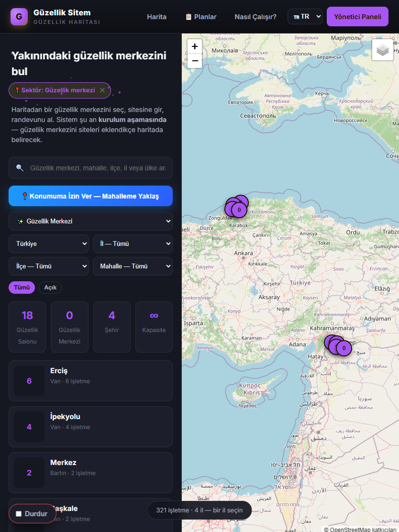Select the Açık filter pill

click(x=50, y=288)
